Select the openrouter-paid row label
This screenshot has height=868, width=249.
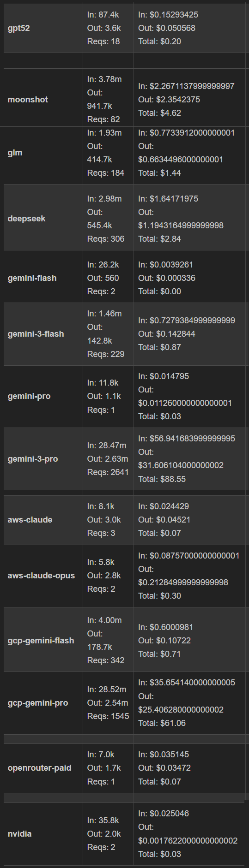click(x=39, y=768)
